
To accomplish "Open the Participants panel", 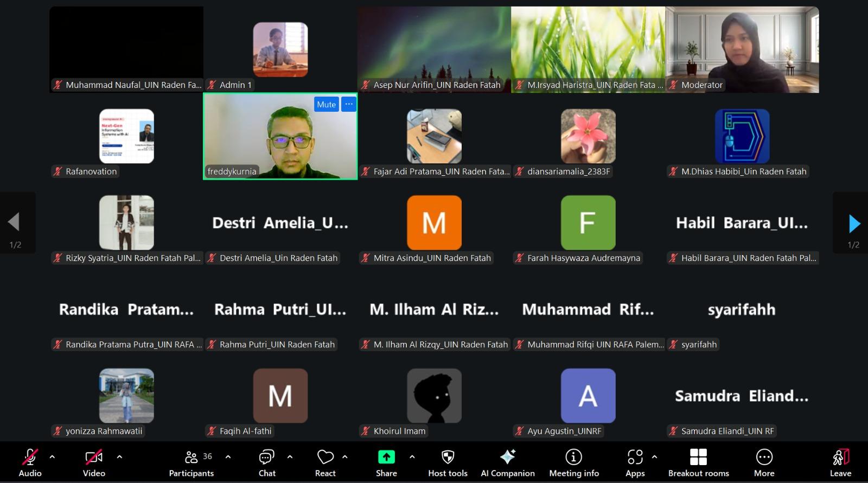I will tap(192, 462).
